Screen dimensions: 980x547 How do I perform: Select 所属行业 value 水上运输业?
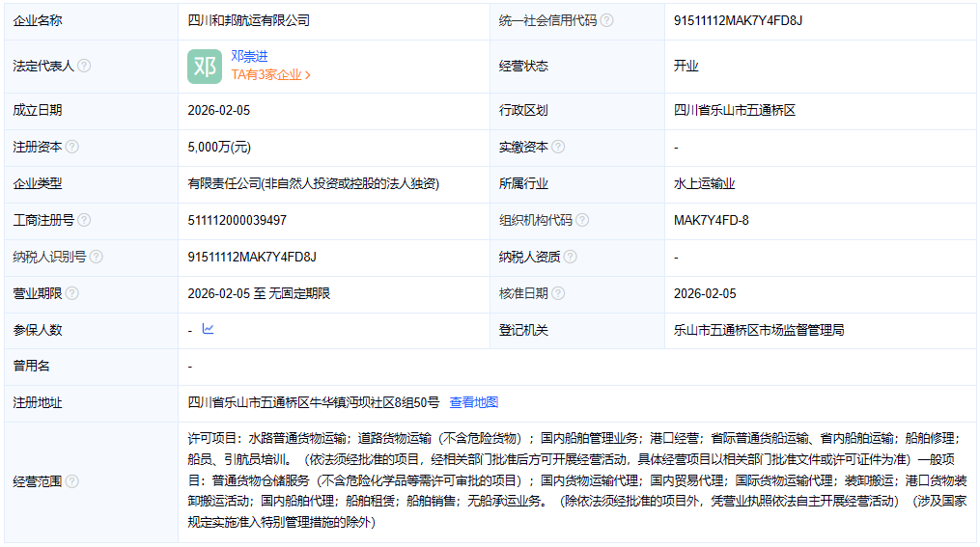point(705,183)
